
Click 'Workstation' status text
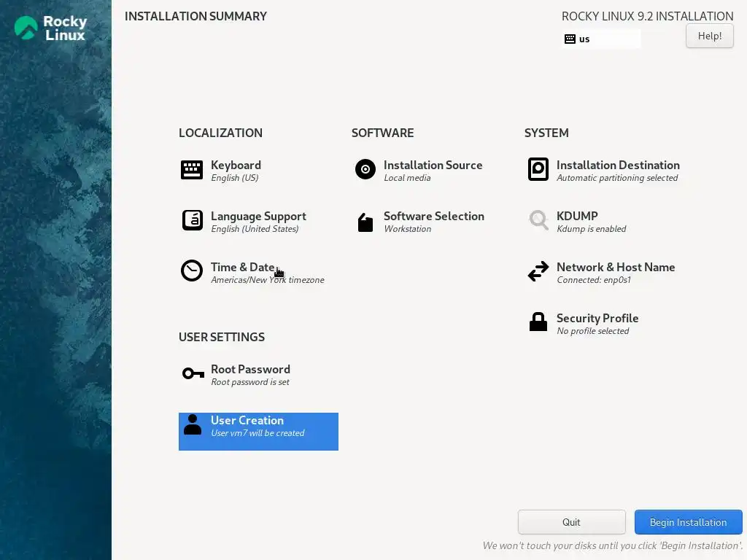tap(408, 229)
